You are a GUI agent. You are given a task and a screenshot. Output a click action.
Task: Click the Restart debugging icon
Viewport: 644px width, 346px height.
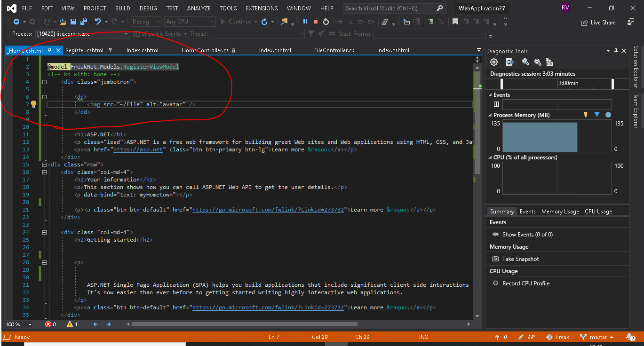click(326, 22)
